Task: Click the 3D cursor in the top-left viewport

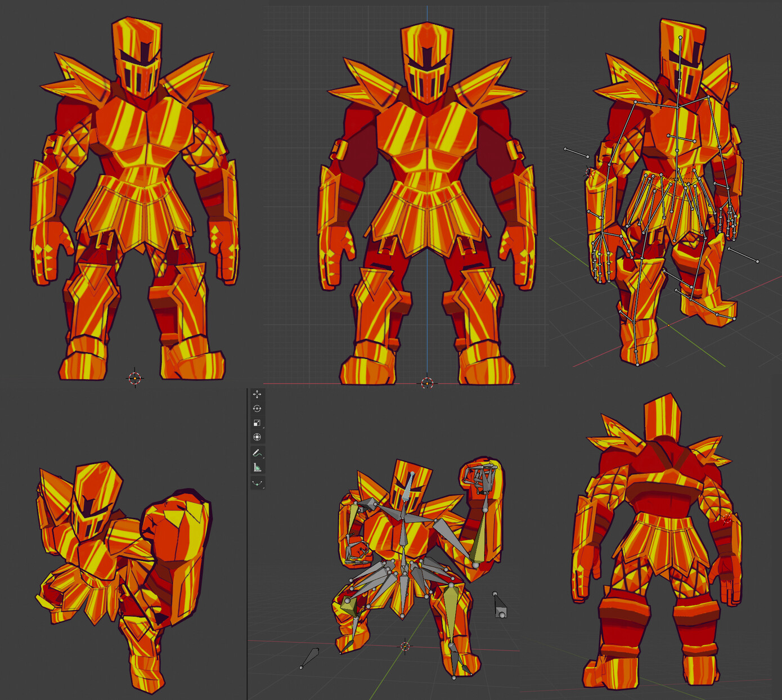Action: (x=135, y=378)
